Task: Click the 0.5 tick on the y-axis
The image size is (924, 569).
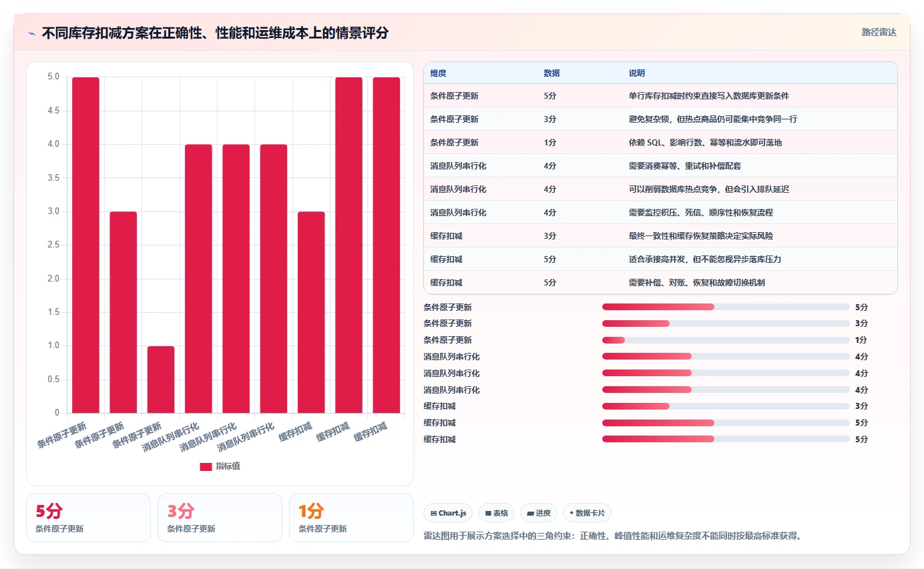Action: point(53,380)
